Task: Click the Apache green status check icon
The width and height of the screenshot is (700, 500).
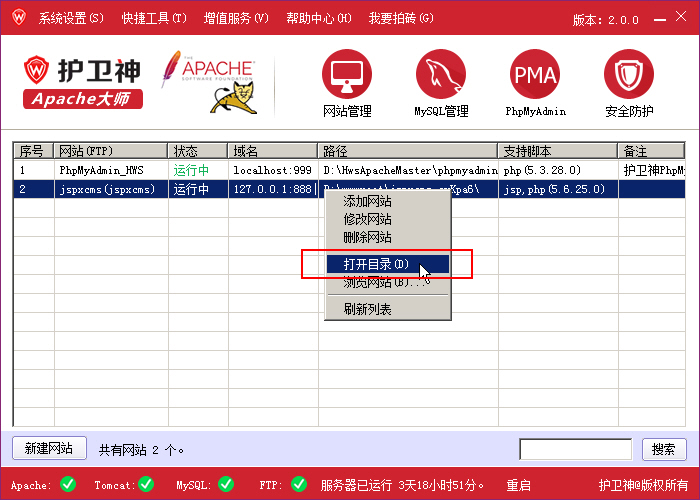Action: point(68,485)
